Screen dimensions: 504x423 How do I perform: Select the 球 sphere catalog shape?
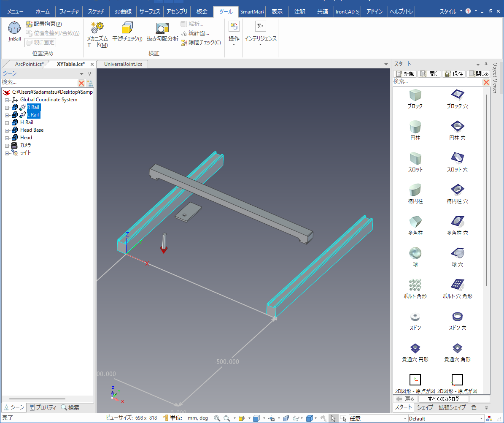pyautogui.click(x=415, y=257)
